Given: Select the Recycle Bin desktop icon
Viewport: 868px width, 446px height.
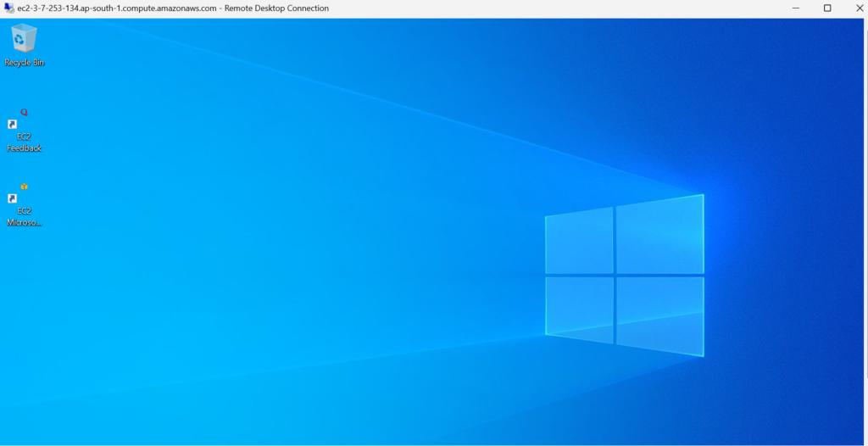Looking at the screenshot, I should (24, 39).
